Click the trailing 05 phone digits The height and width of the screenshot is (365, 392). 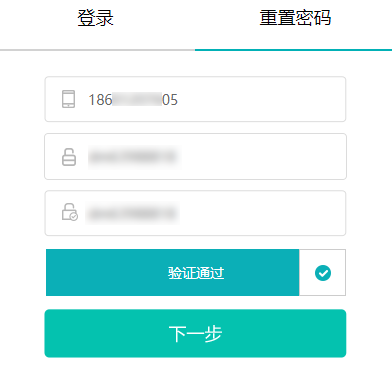click(x=170, y=100)
